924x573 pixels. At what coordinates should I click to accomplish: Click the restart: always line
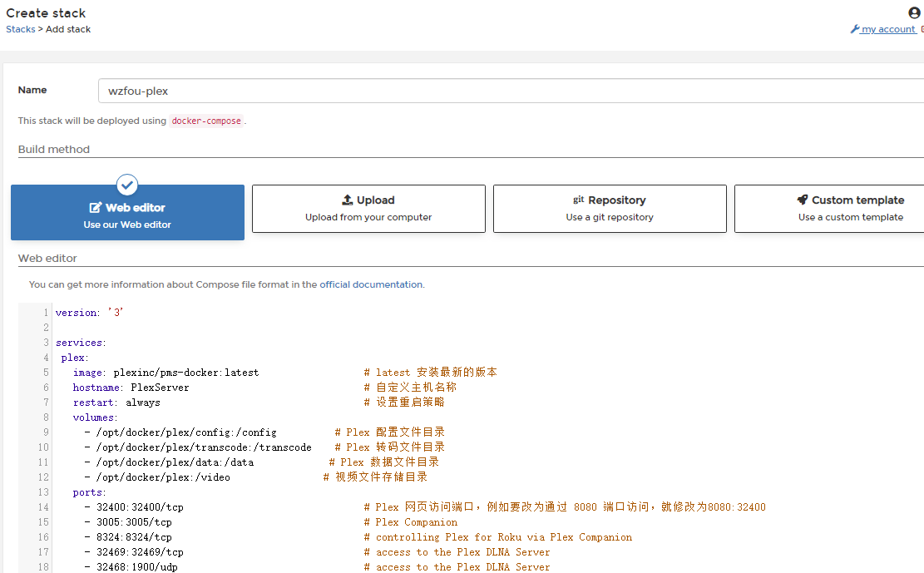coord(116,402)
